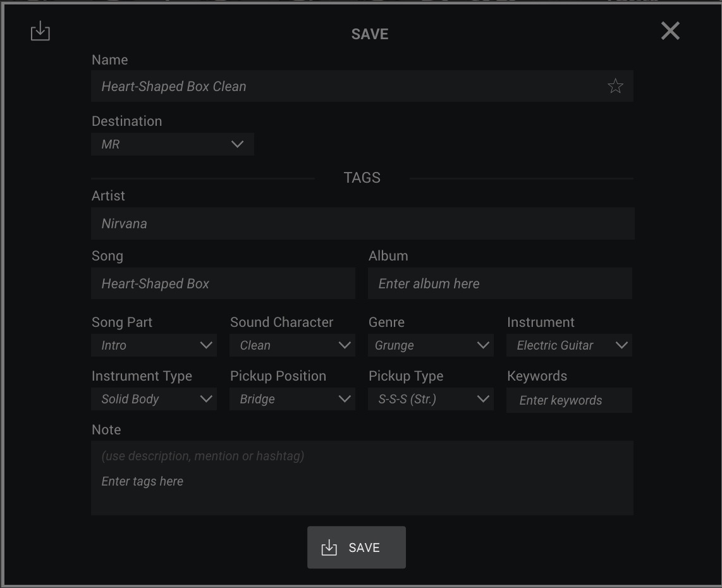This screenshot has width=722, height=588.
Task: Click the TAGS section heading
Action: coord(362,178)
